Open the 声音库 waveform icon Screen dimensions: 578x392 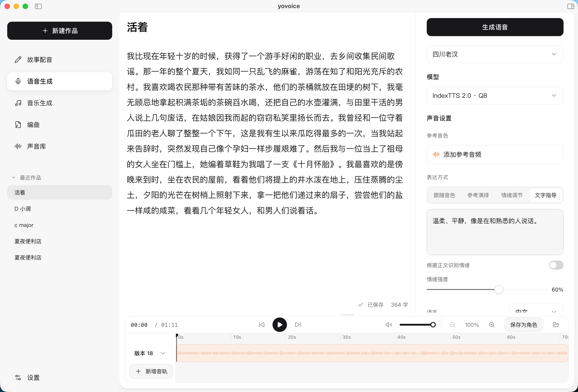[18, 146]
